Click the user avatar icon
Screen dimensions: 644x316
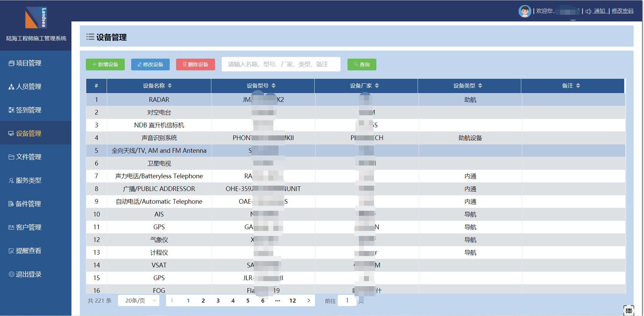coord(525,11)
